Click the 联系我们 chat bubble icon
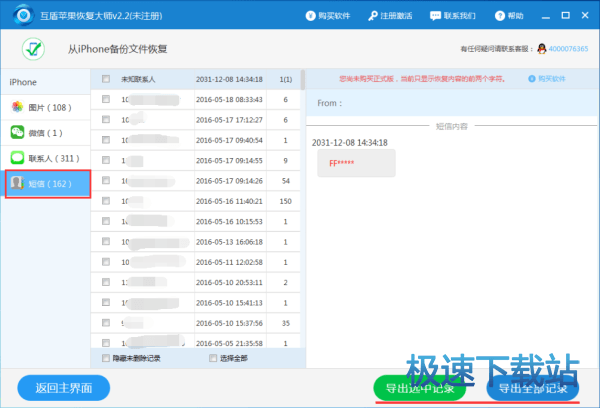 tap(435, 16)
